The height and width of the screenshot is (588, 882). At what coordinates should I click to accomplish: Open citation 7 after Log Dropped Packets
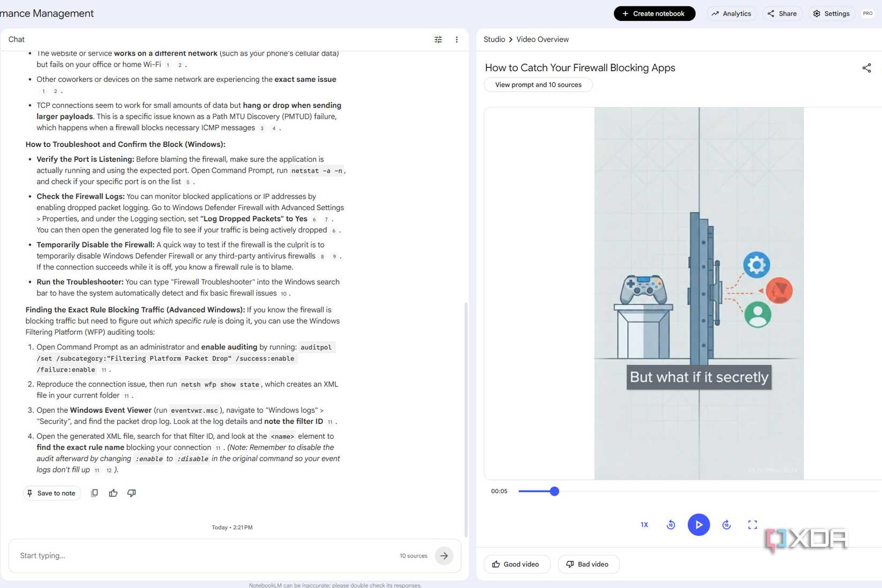click(326, 220)
